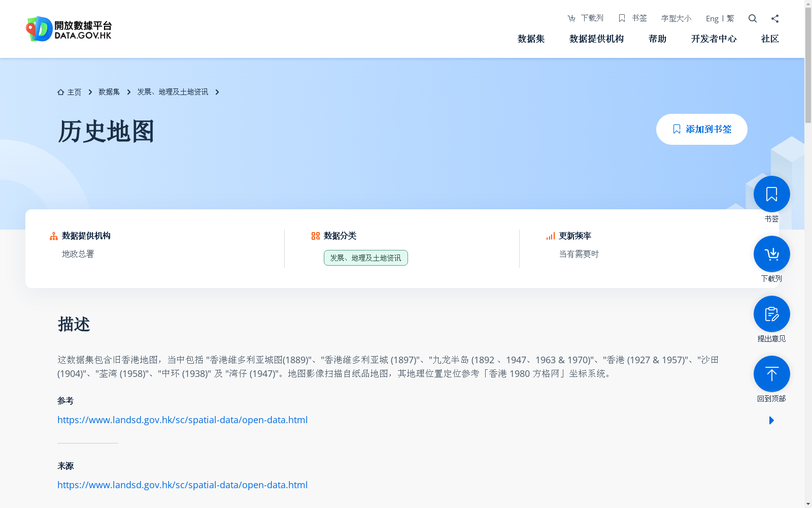812x508 pixels.
Task: Open the 数据集 navigation menu
Action: [531, 39]
